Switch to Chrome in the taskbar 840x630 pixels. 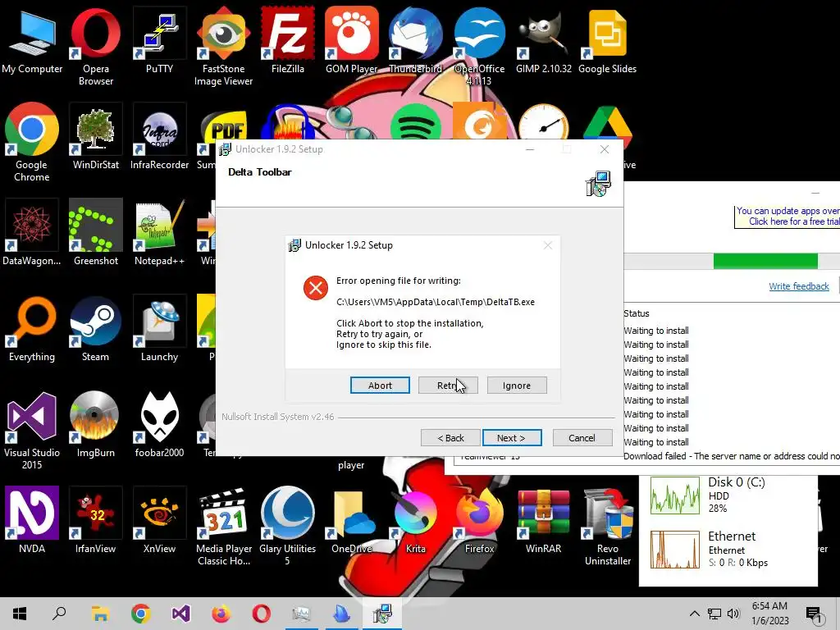140,614
